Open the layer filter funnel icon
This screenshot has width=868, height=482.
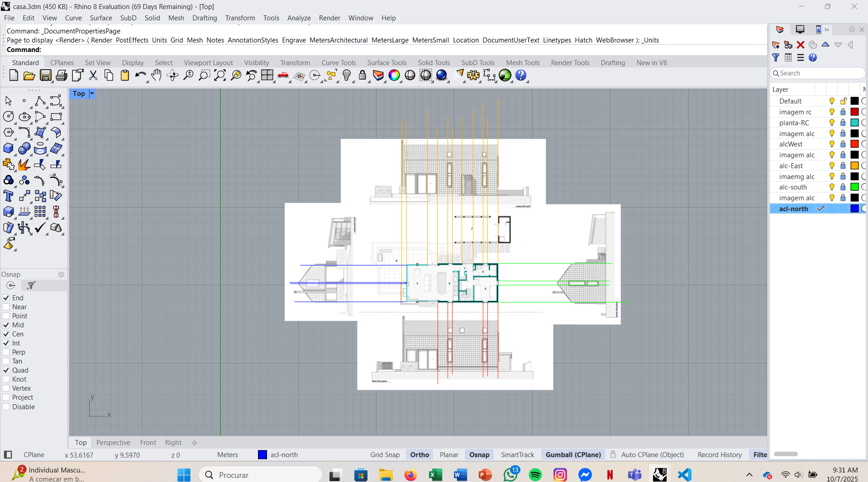point(776,57)
